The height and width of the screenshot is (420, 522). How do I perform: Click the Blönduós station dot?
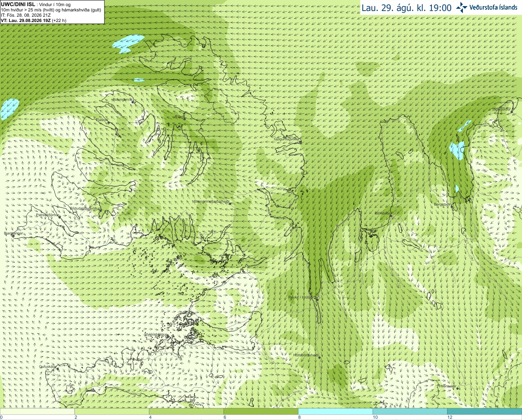click(x=391, y=216)
